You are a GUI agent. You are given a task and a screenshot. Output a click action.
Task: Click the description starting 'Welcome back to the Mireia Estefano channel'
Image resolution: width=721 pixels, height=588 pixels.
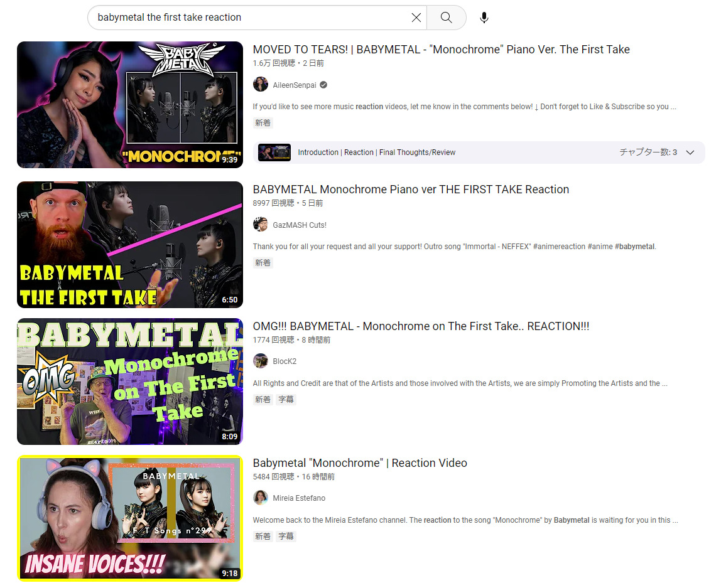point(465,520)
